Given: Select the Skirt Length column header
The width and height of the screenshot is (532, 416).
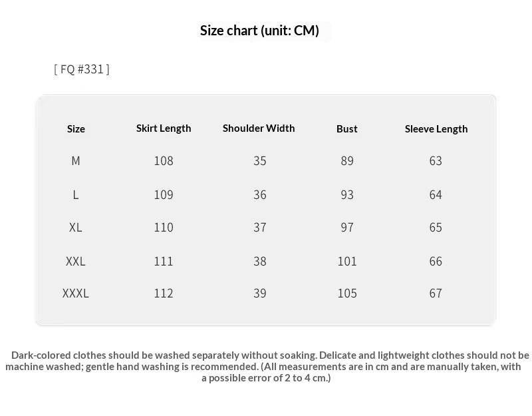Looking at the screenshot, I should (164, 128).
